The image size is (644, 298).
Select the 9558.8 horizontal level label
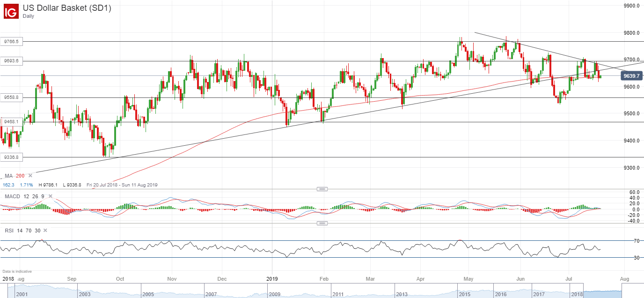[x=11, y=97]
